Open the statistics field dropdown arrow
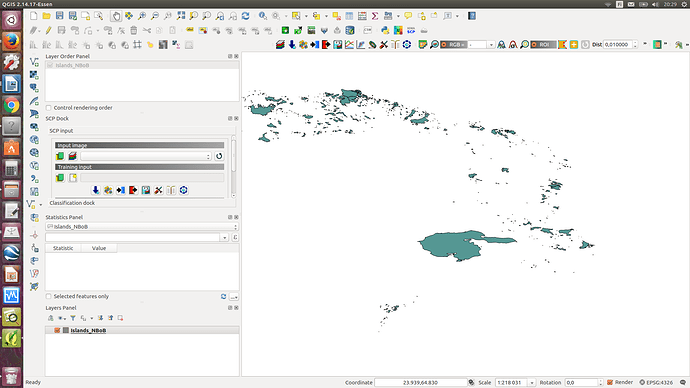 pyautogui.click(x=224, y=238)
